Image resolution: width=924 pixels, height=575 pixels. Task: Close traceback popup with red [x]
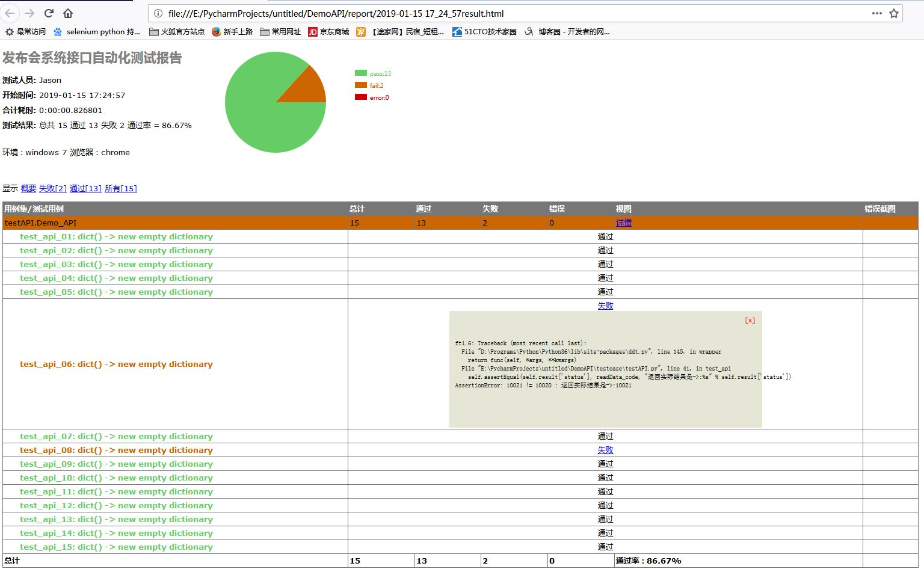750,321
